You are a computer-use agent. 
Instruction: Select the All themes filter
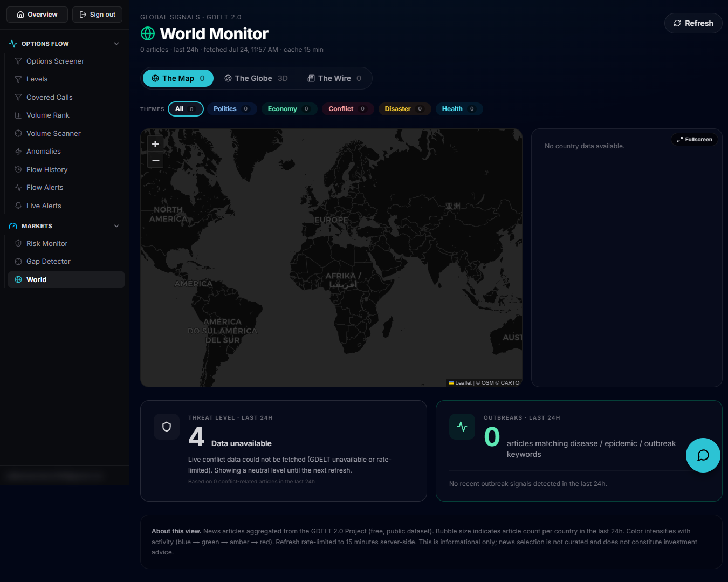(186, 109)
